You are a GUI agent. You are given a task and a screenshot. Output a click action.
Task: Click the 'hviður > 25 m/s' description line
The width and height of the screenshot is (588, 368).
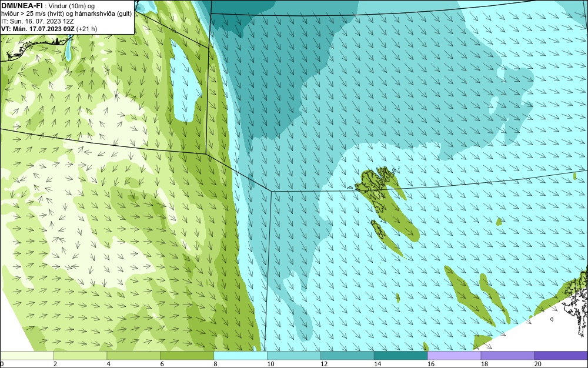(x=66, y=14)
